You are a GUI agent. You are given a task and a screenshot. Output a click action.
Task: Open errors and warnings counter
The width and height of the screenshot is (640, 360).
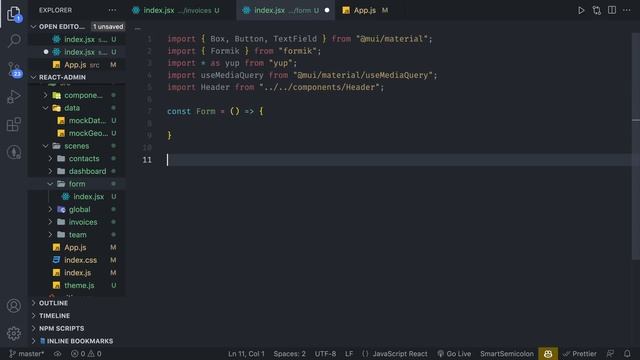(x=86, y=353)
